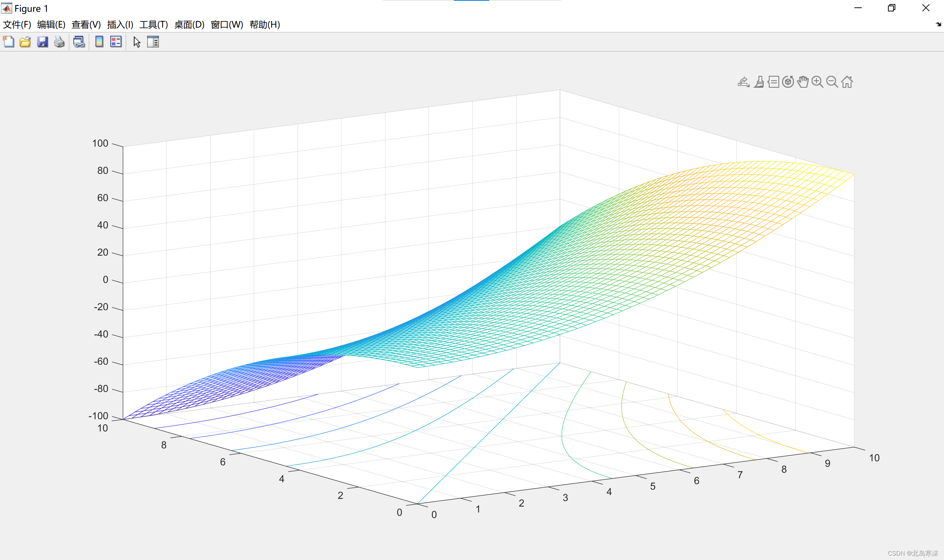Toggle Edit Plot arrow cursor tool
The image size is (944, 560).
pos(137,42)
